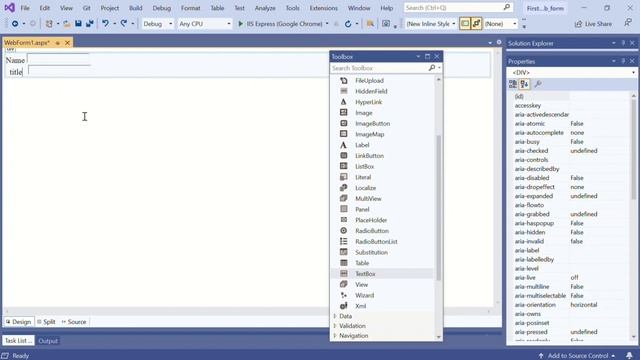Click the Search Toolbox field
Image resolution: width=640 pixels, height=360 pixels.
point(379,68)
